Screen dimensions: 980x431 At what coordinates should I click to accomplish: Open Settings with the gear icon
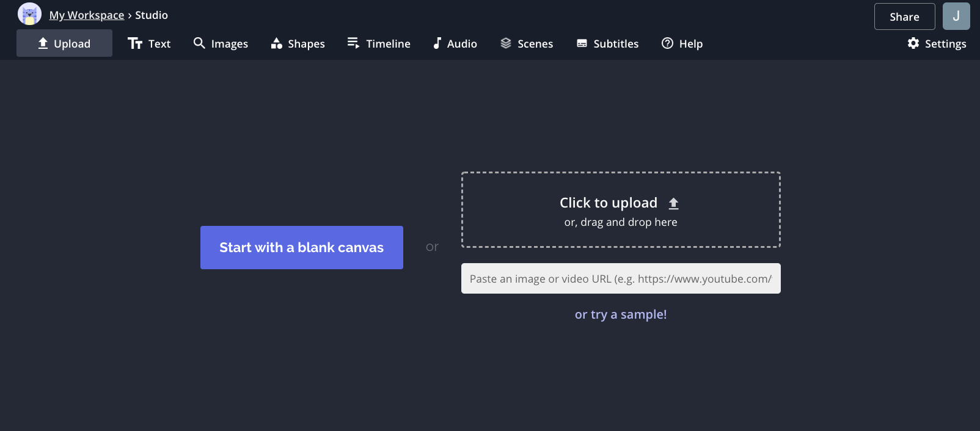[x=937, y=43]
